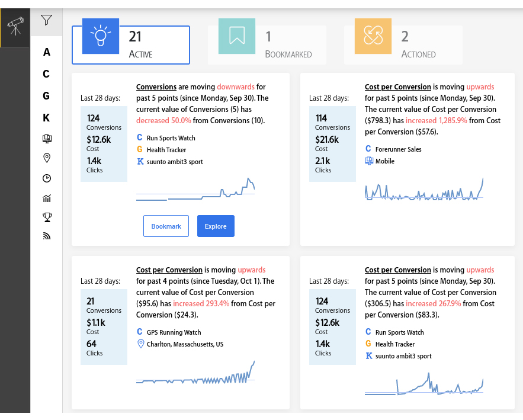
Task: Open the filter funnel icon
Action: coord(46,20)
